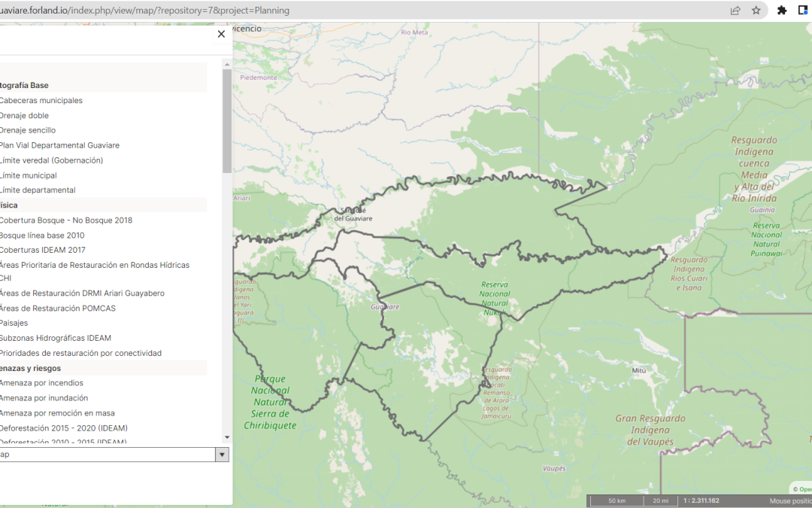Select Prioridades de restauración por conectividad layer
The height and width of the screenshot is (508, 812).
coord(80,353)
